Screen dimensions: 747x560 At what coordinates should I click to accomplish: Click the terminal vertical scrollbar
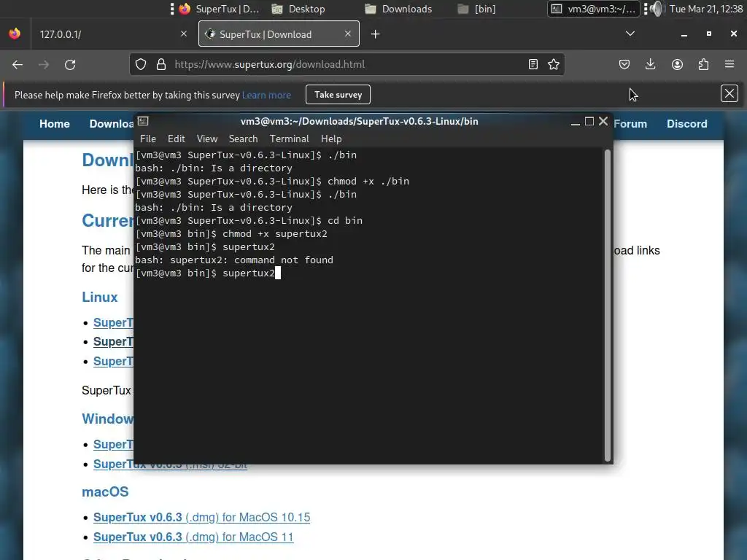(x=608, y=305)
